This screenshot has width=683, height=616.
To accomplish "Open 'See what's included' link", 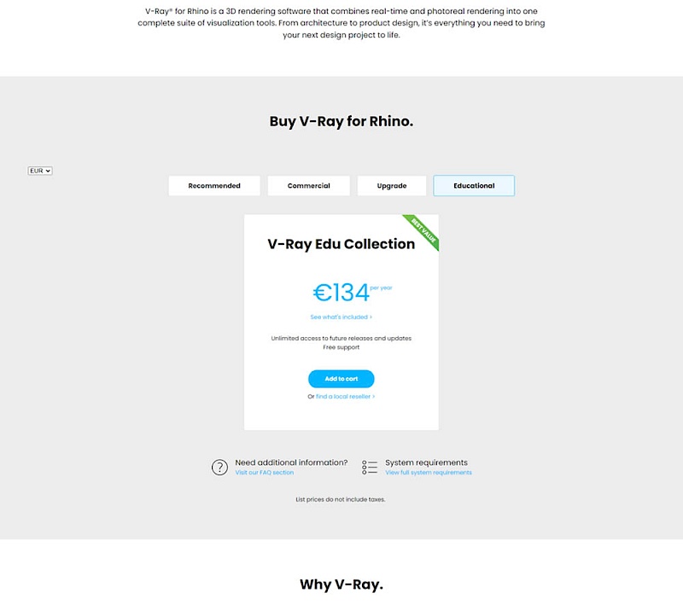I will click(341, 317).
